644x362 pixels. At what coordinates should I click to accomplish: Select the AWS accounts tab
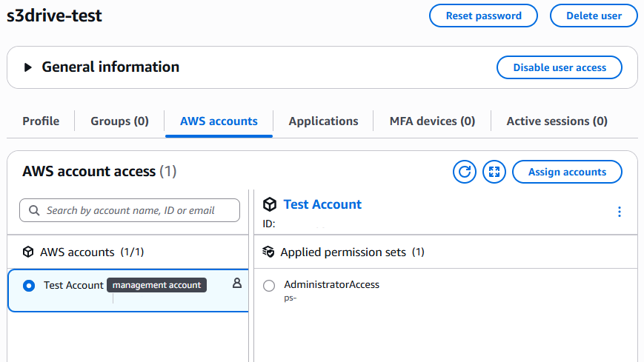click(219, 121)
